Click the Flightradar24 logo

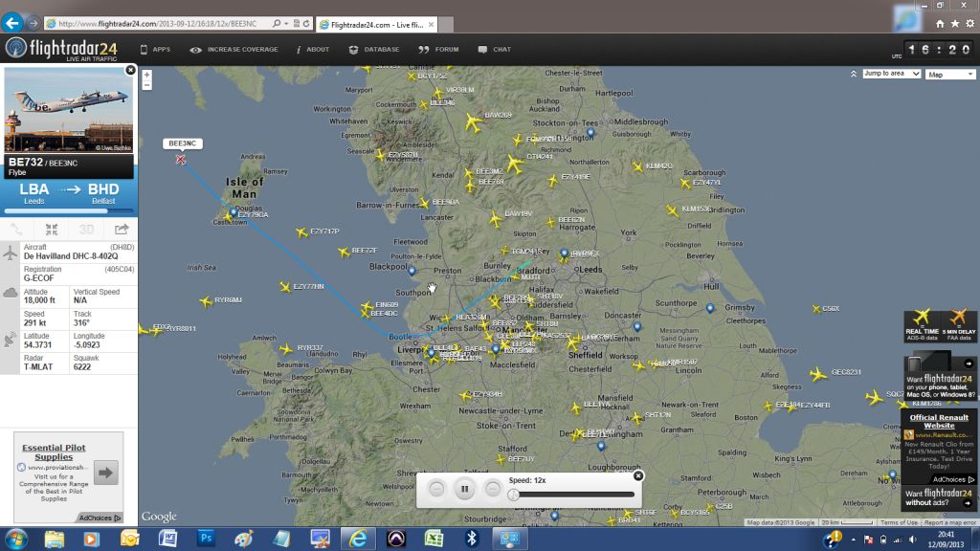pyautogui.click(x=61, y=49)
